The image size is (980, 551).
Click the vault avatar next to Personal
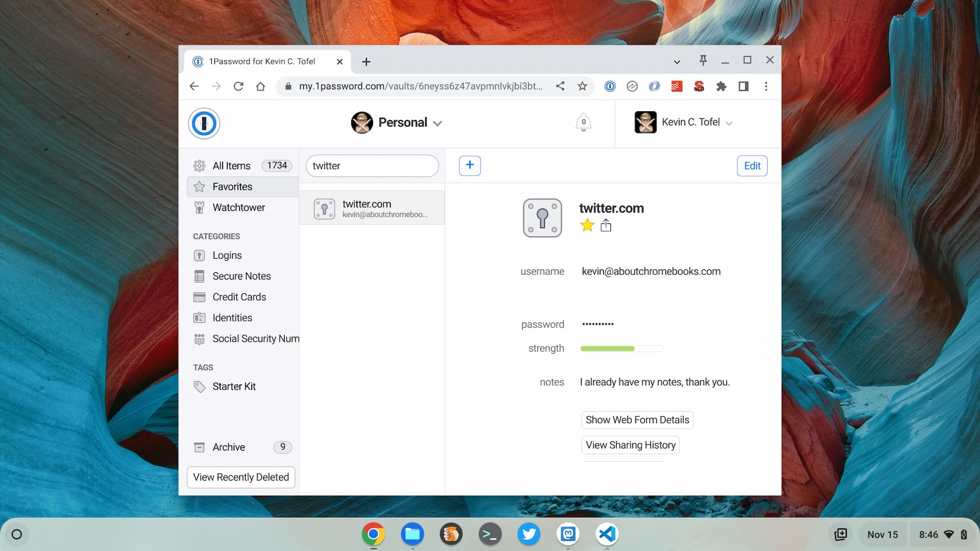362,122
